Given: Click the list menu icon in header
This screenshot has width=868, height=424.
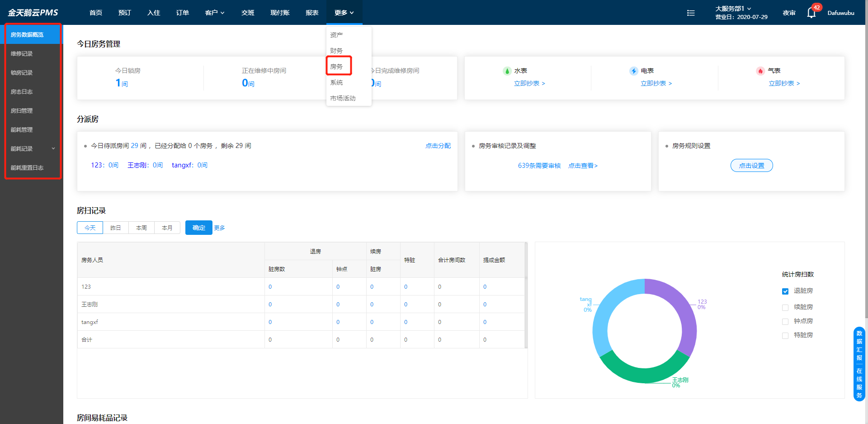Looking at the screenshot, I should pyautogui.click(x=691, y=13).
